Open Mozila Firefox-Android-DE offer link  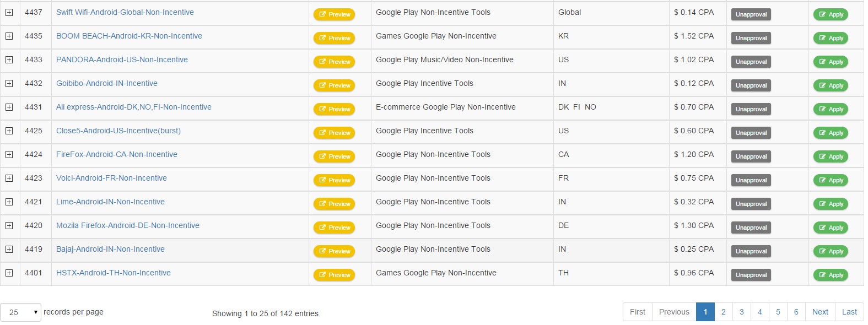coord(127,225)
